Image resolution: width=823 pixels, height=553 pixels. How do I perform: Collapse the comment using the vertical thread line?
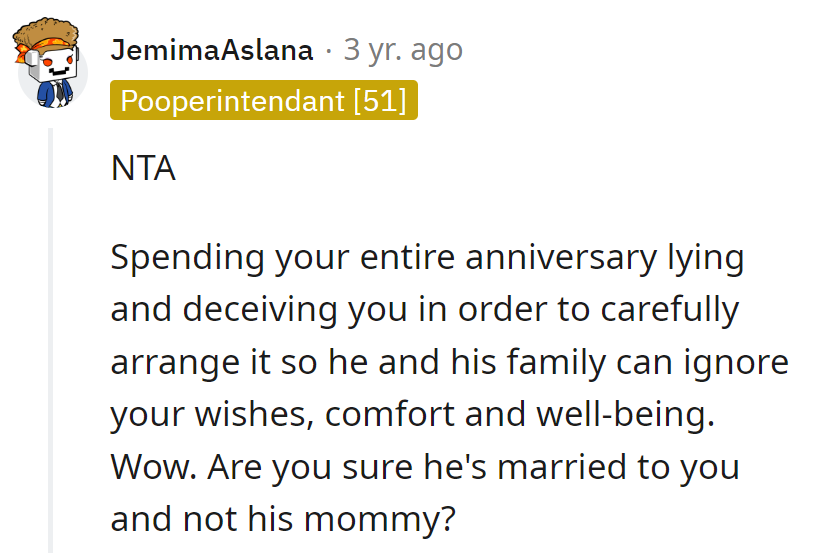coord(51,340)
